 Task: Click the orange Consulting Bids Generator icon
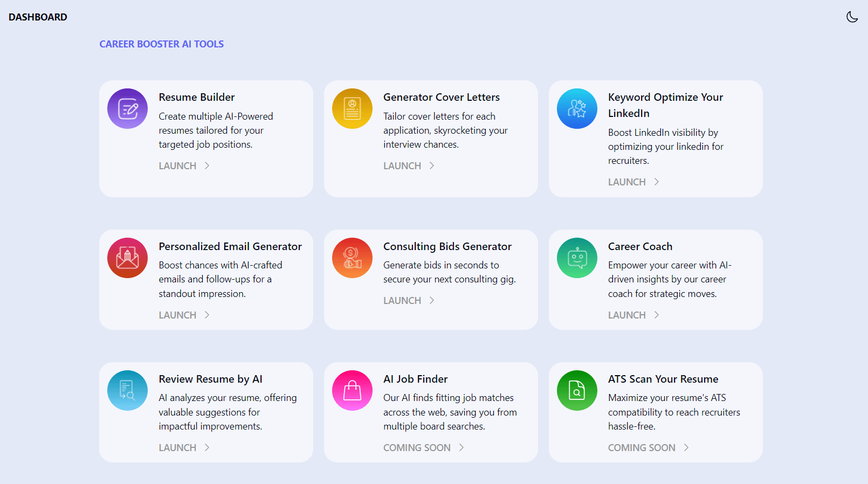(x=352, y=258)
